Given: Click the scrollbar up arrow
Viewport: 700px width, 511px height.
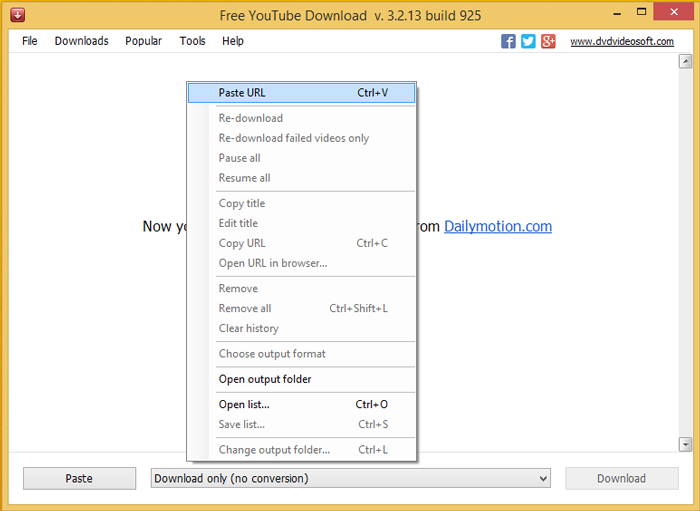Looking at the screenshot, I should coord(685,62).
